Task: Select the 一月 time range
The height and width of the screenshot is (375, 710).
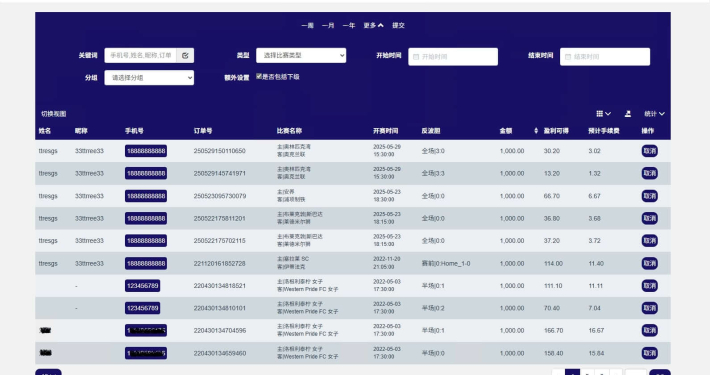Action: pyautogui.click(x=328, y=25)
